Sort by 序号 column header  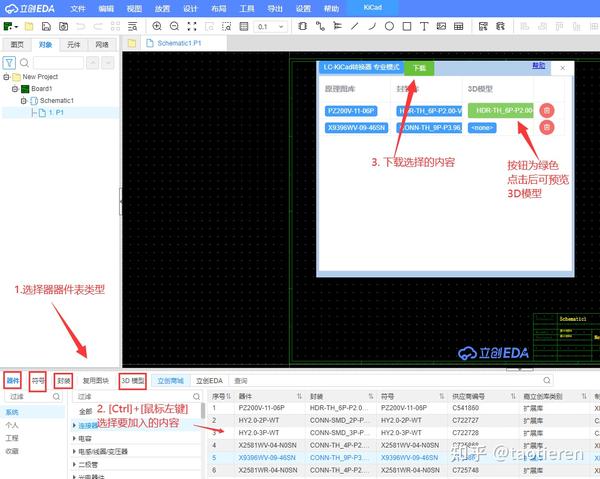(x=221, y=396)
